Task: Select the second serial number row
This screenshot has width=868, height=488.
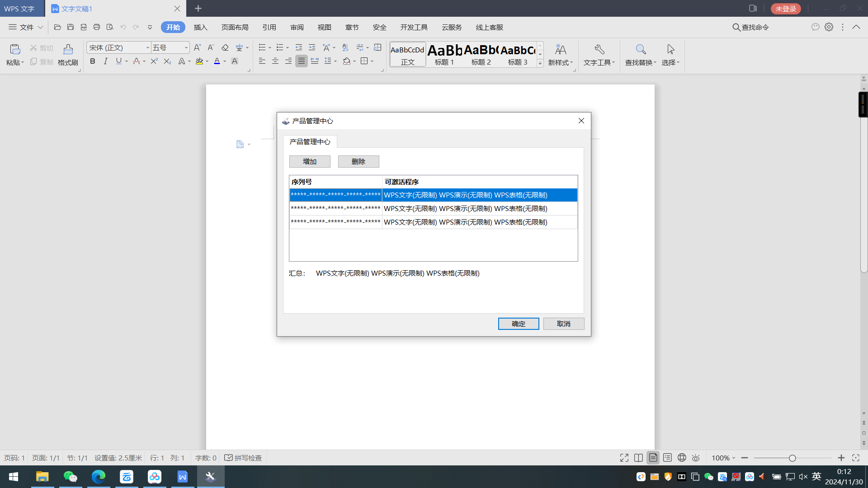Action: point(335,208)
